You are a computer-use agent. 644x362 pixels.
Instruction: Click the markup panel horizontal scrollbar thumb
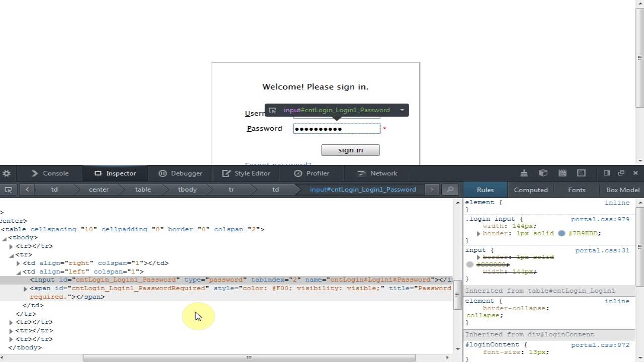coord(249,358)
